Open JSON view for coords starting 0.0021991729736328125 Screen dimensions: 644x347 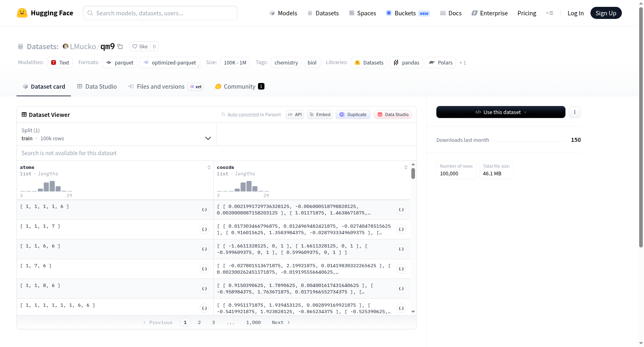[x=401, y=210]
